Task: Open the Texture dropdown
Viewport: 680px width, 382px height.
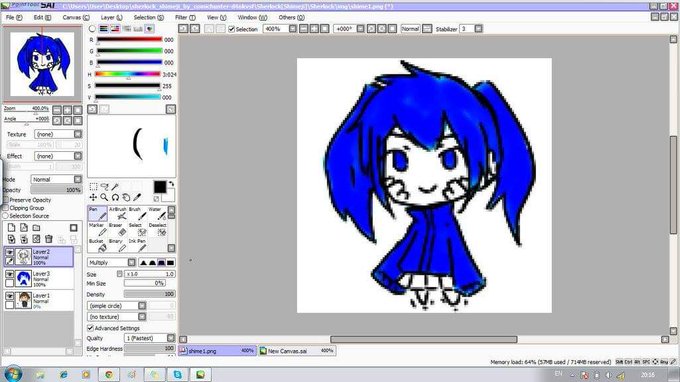Action: tap(58, 134)
